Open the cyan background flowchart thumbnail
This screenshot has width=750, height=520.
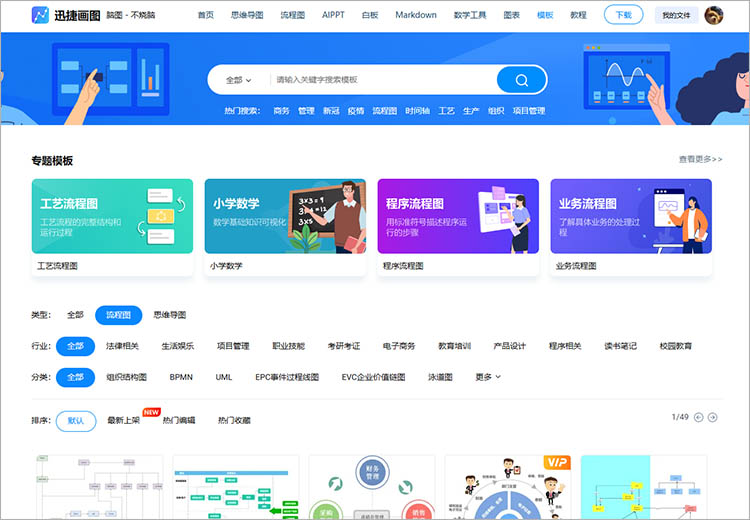coord(644,487)
